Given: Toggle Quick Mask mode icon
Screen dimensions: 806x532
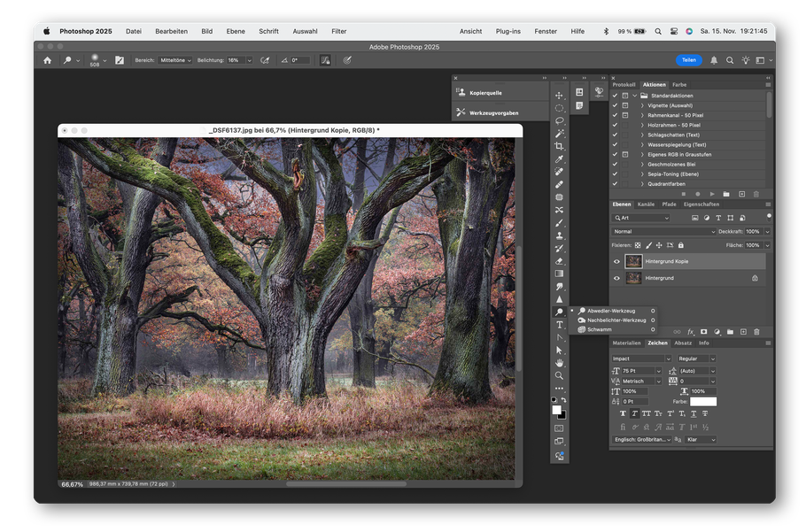Looking at the screenshot, I should point(559,428).
